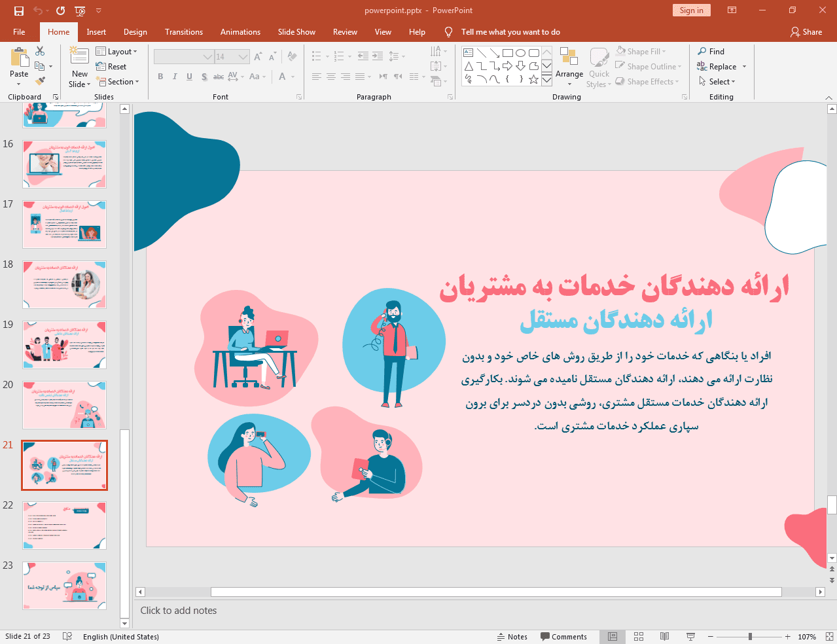This screenshot has width=837, height=644.
Task: Click the Share button
Action: 806,32
